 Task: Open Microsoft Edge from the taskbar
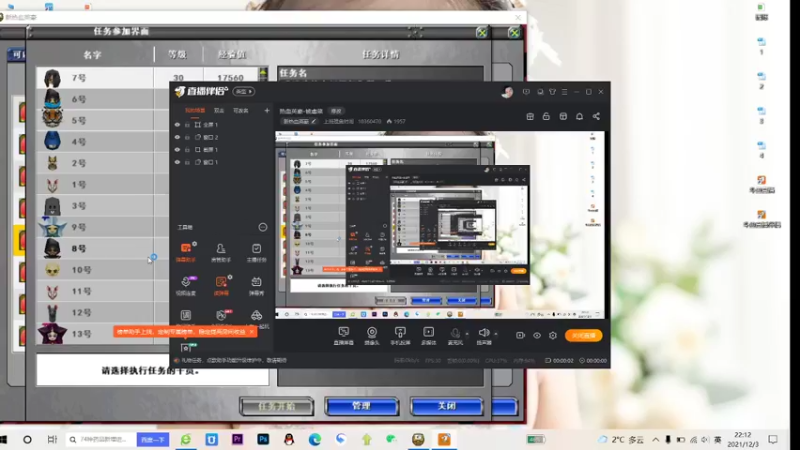click(315, 439)
